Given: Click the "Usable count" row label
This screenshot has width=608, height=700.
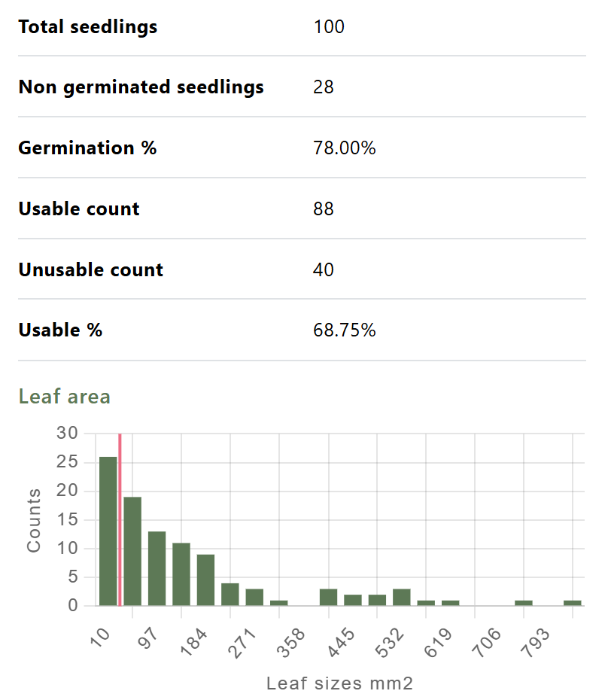Looking at the screenshot, I should tap(79, 208).
